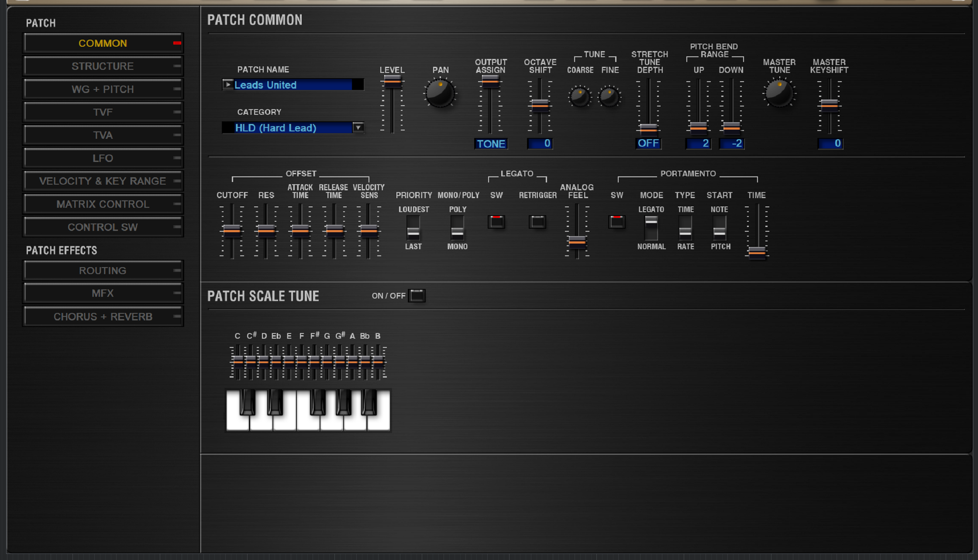Click the Output Assign TONE value box

tap(491, 144)
